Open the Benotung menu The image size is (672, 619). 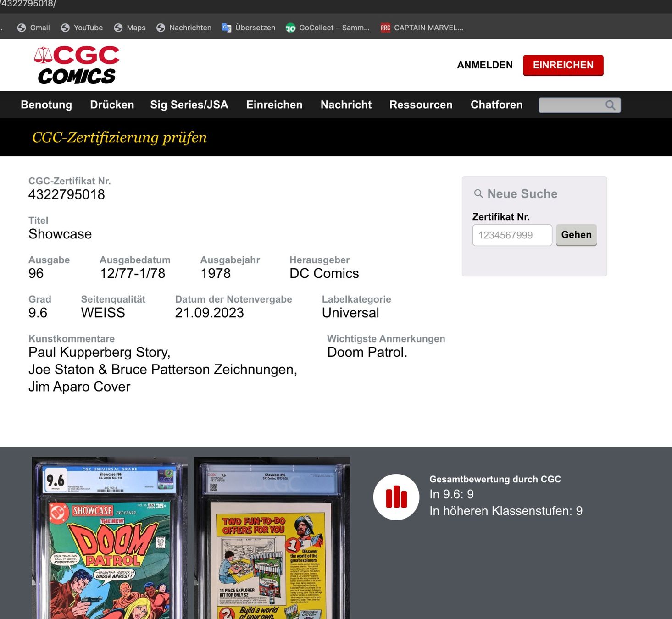pyautogui.click(x=46, y=105)
